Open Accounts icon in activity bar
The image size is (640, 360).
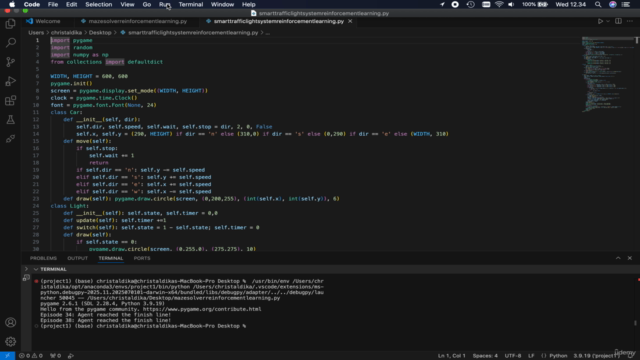[x=11, y=322]
